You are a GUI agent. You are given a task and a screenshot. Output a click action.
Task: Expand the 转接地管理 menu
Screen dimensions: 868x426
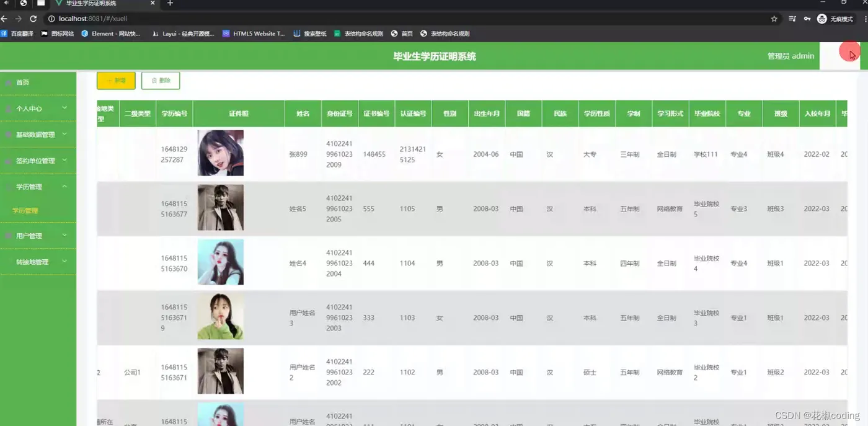38,262
